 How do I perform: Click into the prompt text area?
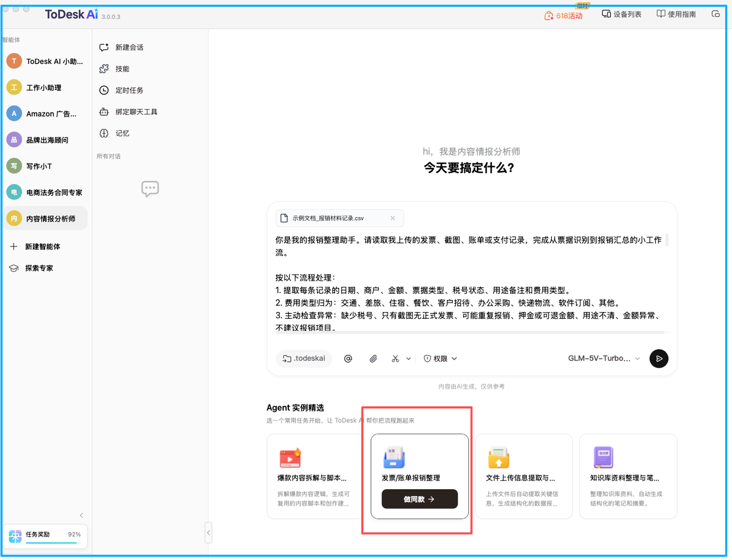click(469, 283)
